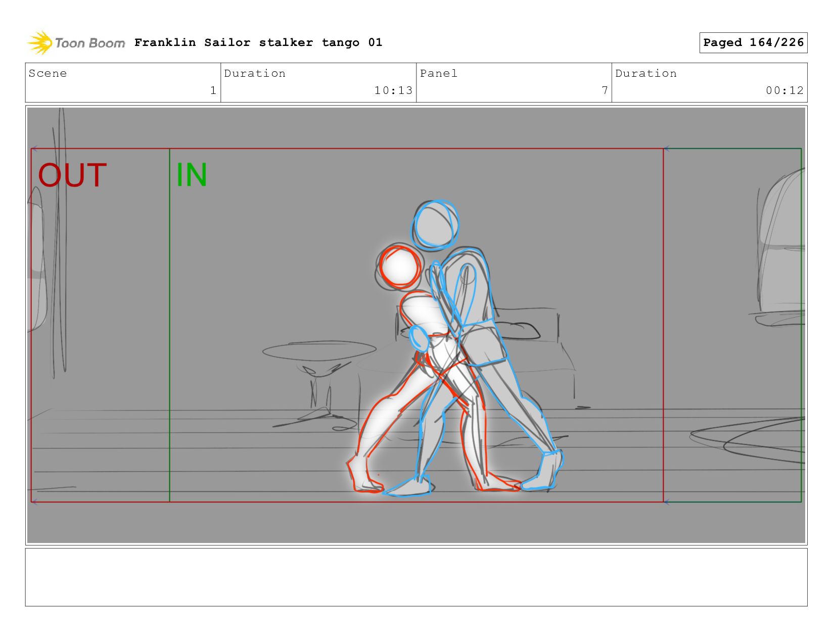Viewport: 834px width, 644px height.
Task: Click the 'Panel' header label
Action: coord(439,73)
